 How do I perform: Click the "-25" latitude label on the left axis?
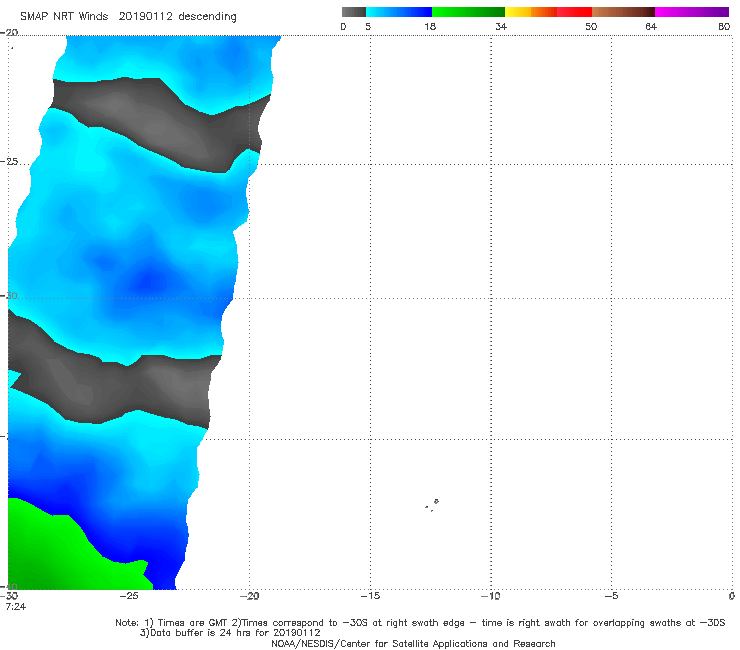tap(9, 162)
